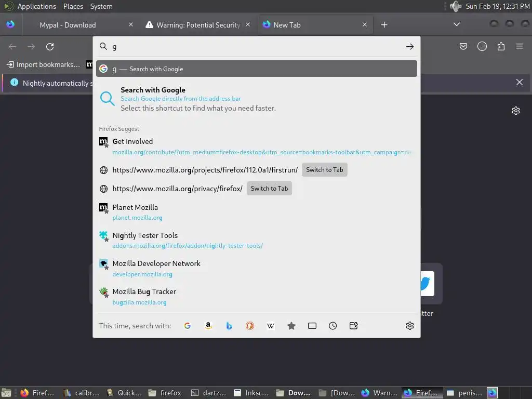Select the Amazon one-off search icon
Screen dimensions: 532x399
[208, 326]
